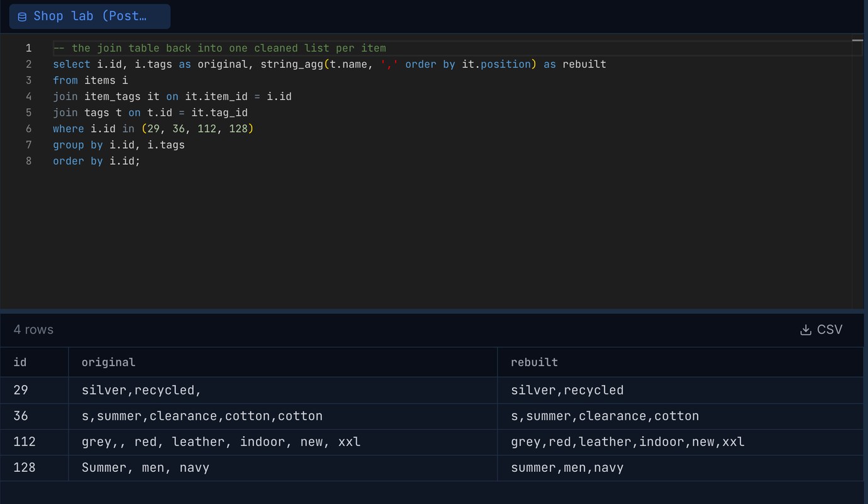Click the CSV download icon
Viewport: 868px width, 504px height.
click(805, 330)
